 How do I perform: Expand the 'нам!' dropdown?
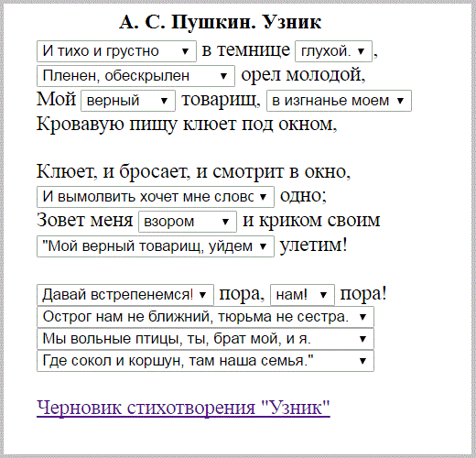[302, 295]
